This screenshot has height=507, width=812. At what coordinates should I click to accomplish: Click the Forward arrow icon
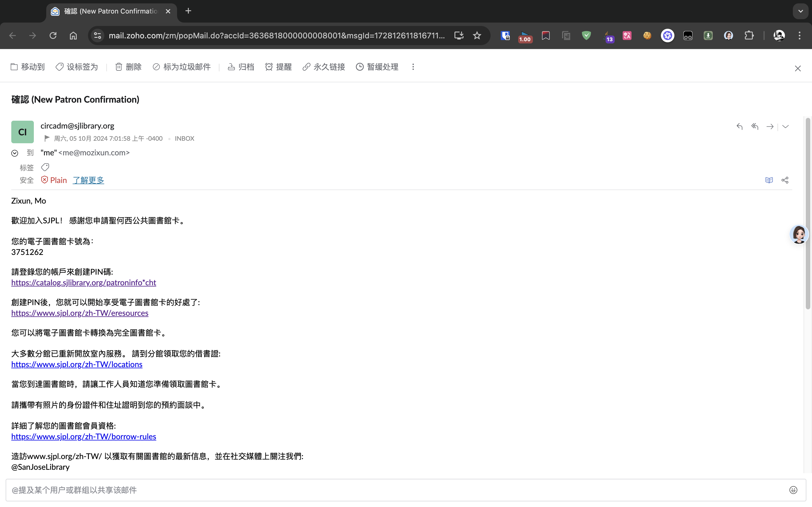coord(770,126)
